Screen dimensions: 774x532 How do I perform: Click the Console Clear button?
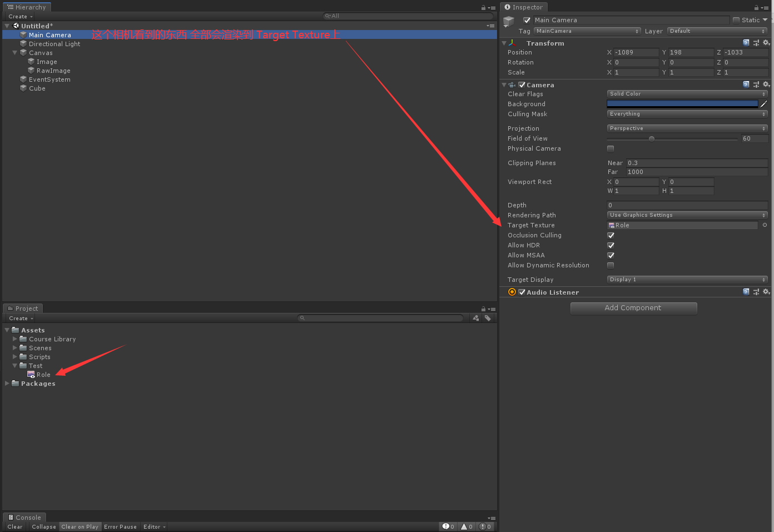pos(15,527)
